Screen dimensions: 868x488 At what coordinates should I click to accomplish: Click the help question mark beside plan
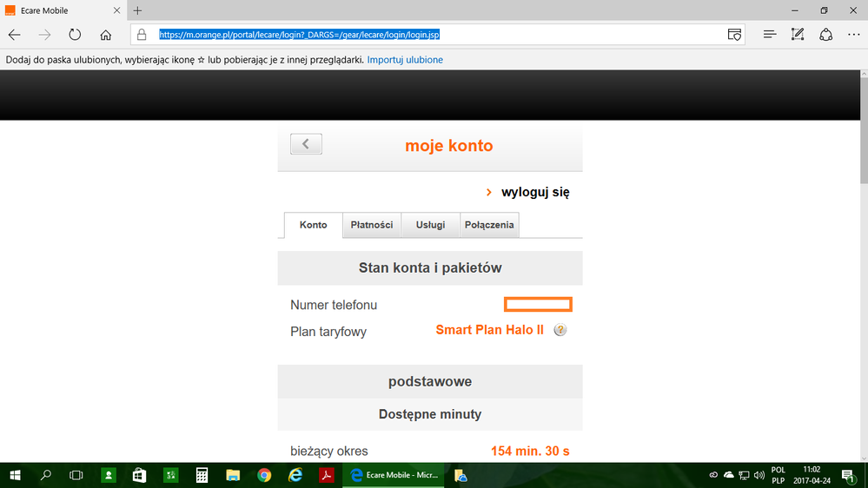click(560, 330)
